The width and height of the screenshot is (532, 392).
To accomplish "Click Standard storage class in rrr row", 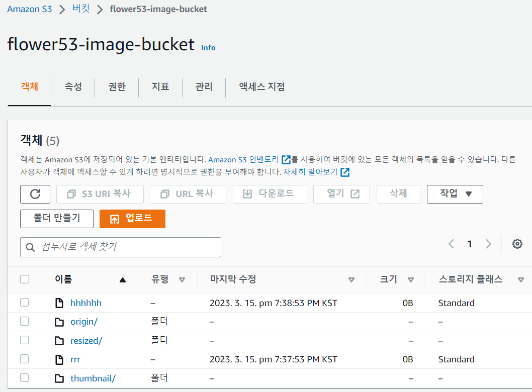I will pos(457,359).
